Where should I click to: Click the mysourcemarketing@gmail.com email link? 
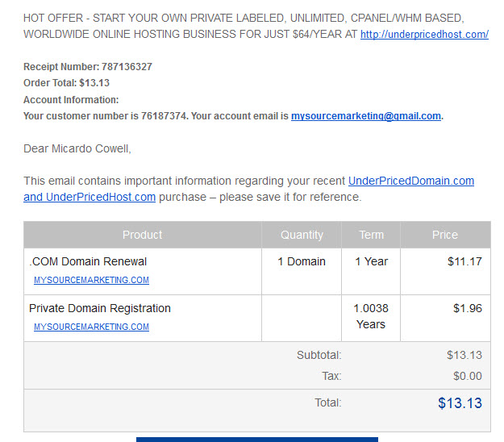[x=366, y=115]
